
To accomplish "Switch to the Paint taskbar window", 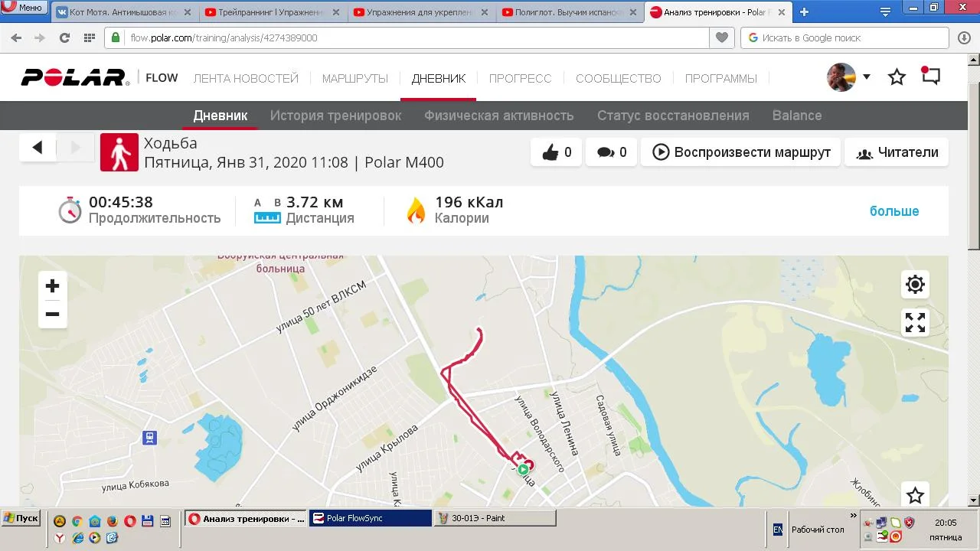I will click(x=495, y=518).
